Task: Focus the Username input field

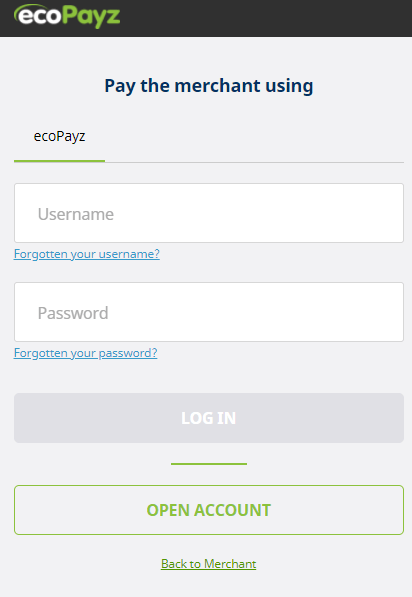Action: [x=209, y=213]
